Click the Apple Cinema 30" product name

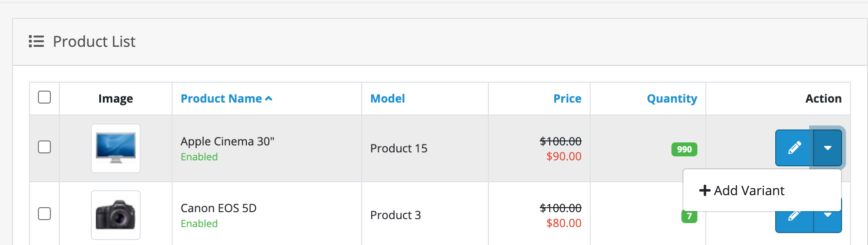click(x=227, y=141)
